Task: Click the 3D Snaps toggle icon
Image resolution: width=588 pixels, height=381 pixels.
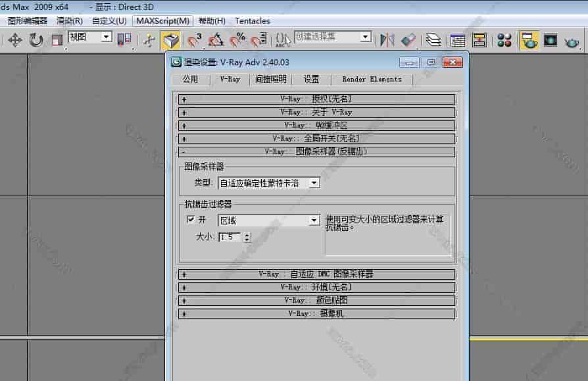Action: coord(195,40)
